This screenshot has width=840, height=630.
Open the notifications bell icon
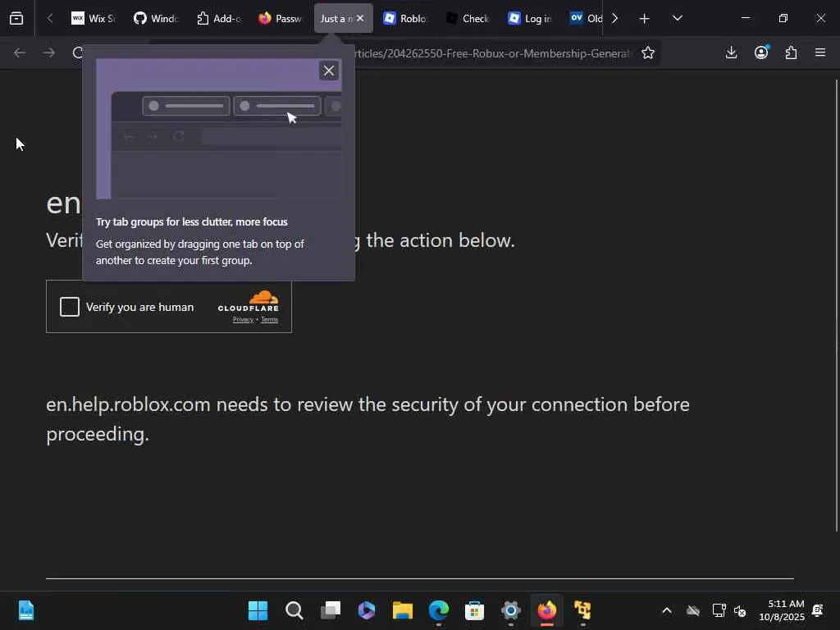[818, 610]
